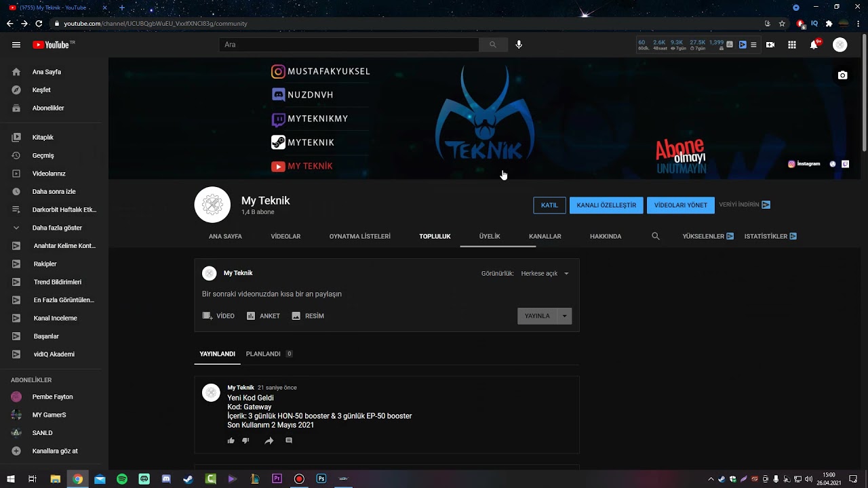Open the vidIQ extension icon
The width and height of the screenshot is (868, 488).
(814, 23)
